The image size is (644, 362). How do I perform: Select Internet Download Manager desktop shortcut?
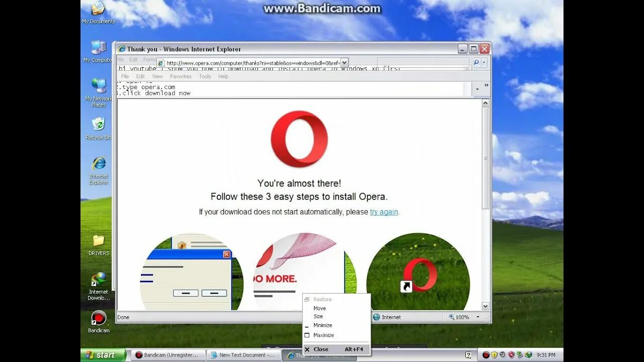[x=99, y=287]
